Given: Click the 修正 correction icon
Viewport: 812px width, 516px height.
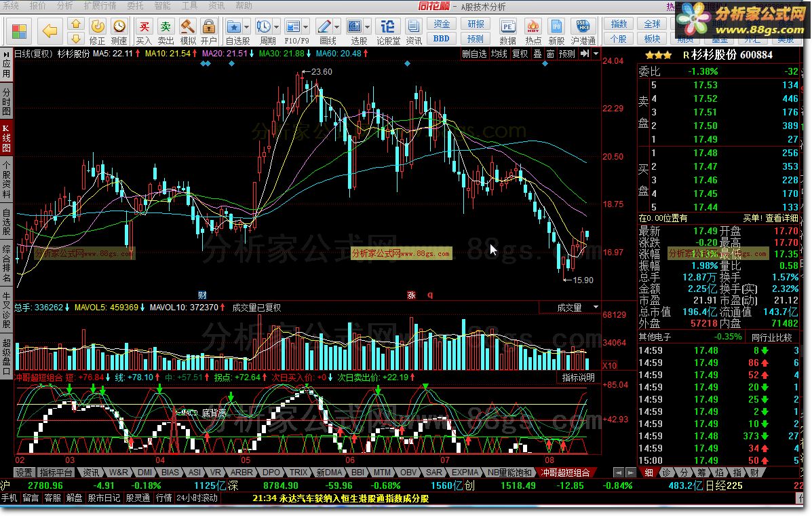Looking at the screenshot, I should [98, 32].
